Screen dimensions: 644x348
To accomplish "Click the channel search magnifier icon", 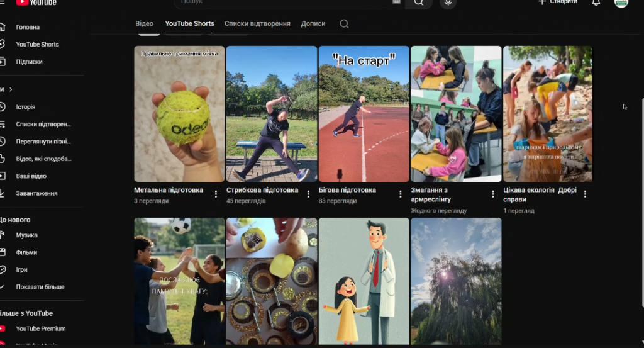I will (x=344, y=24).
